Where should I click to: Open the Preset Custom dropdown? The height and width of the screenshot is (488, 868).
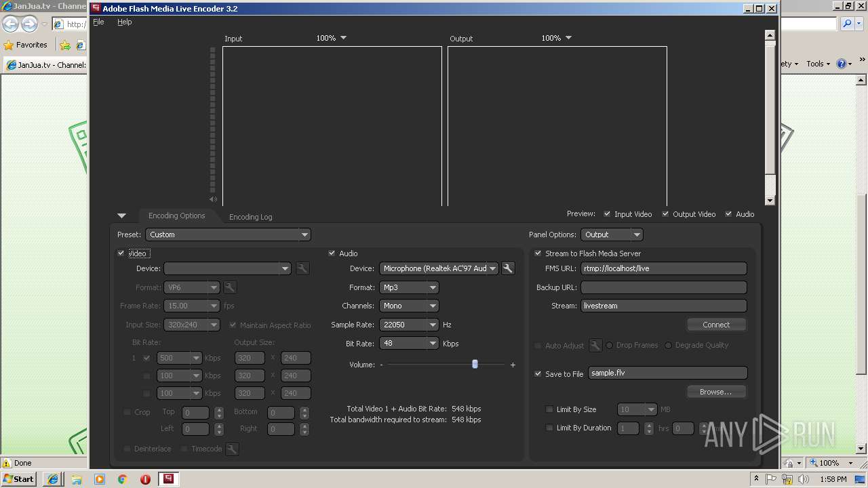pyautogui.click(x=228, y=235)
